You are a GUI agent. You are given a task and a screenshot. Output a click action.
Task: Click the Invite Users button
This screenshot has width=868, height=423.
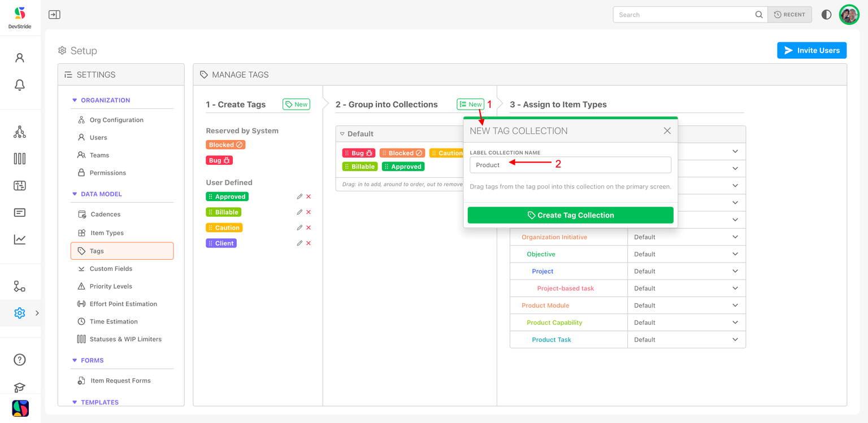811,50
